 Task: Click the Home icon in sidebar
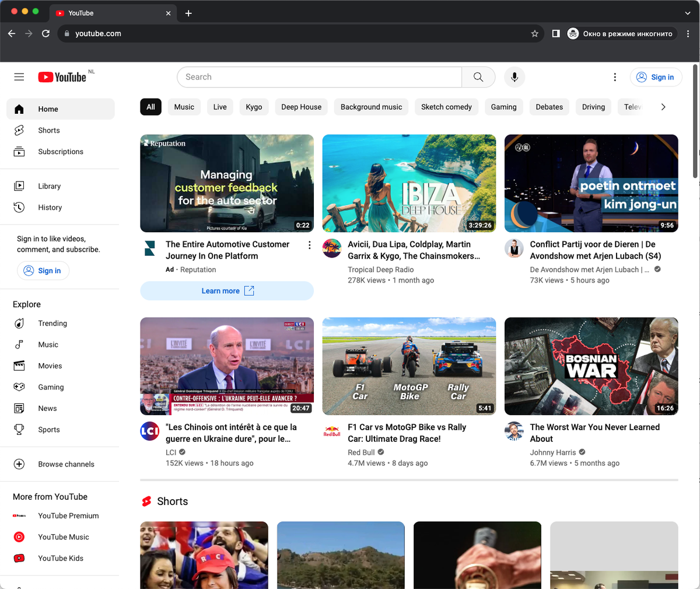pos(19,109)
